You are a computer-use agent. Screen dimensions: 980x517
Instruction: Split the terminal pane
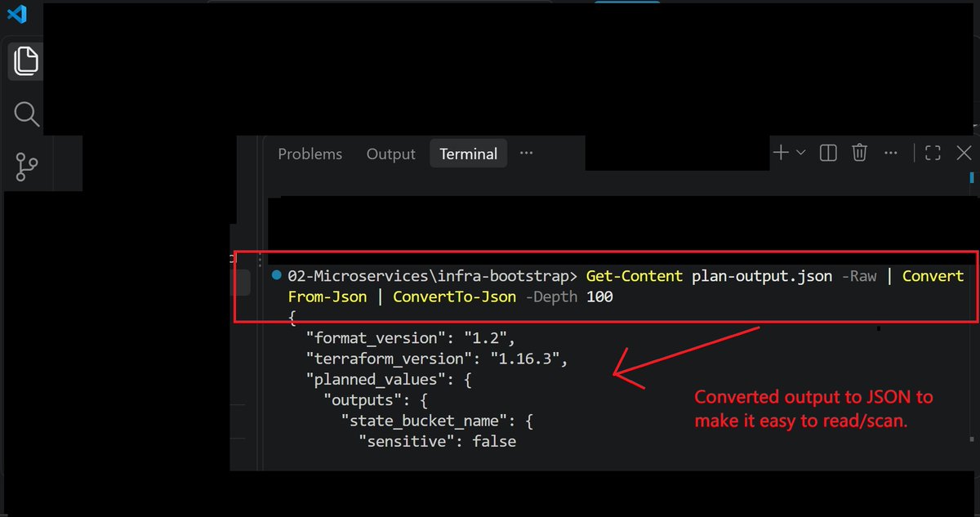[828, 153]
